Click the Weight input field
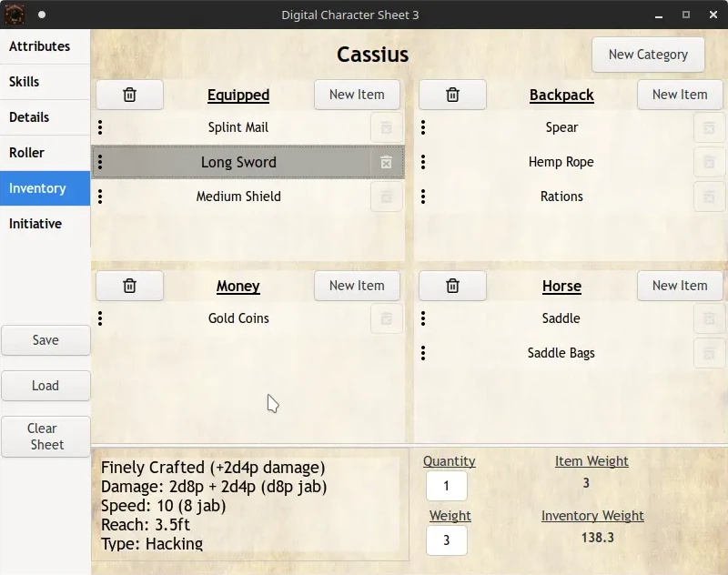Image resolution: width=728 pixels, height=575 pixels. [446, 540]
